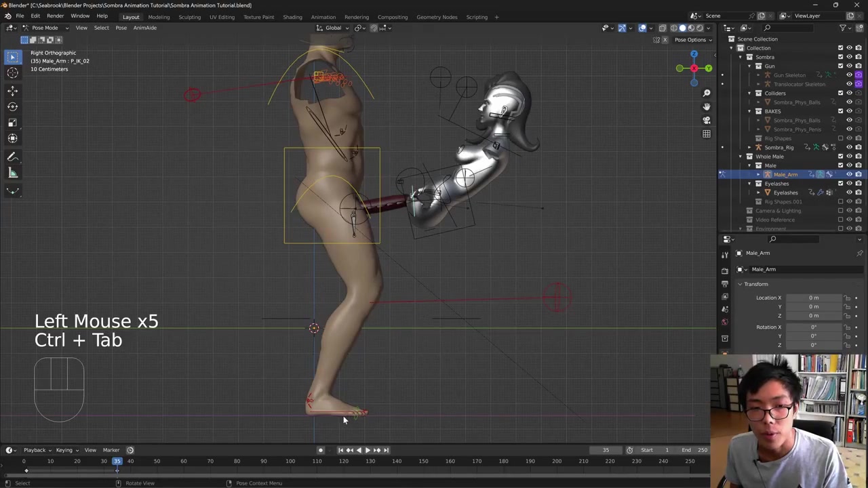Activate the Move tool
868x488 pixels.
[x=12, y=90]
